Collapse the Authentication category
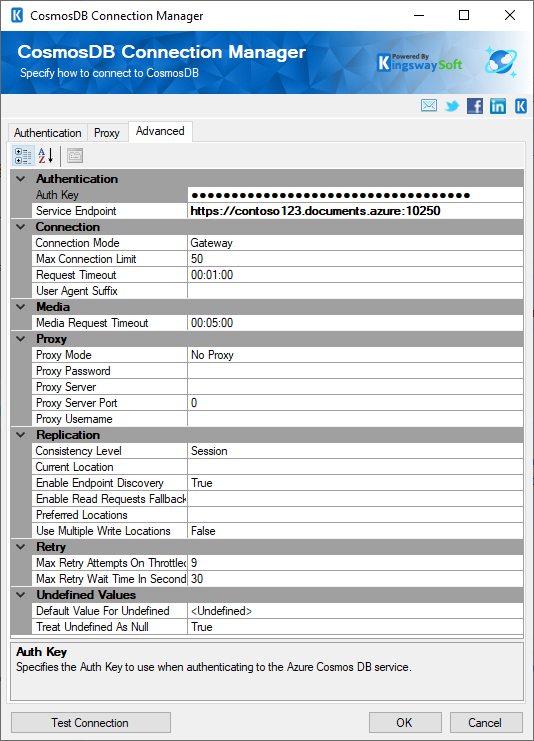This screenshot has height=741, width=534. 21,179
